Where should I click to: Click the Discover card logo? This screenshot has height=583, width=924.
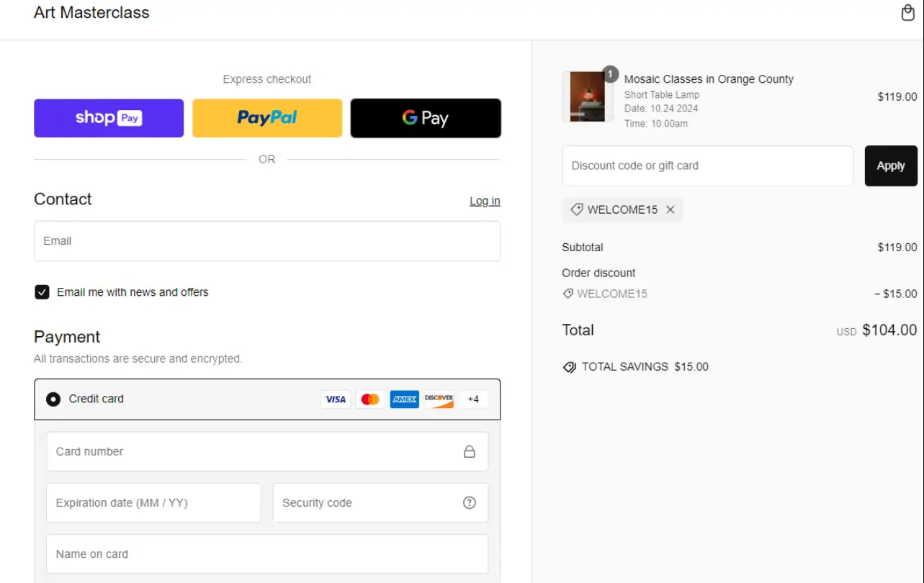pyautogui.click(x=439, y=399)
